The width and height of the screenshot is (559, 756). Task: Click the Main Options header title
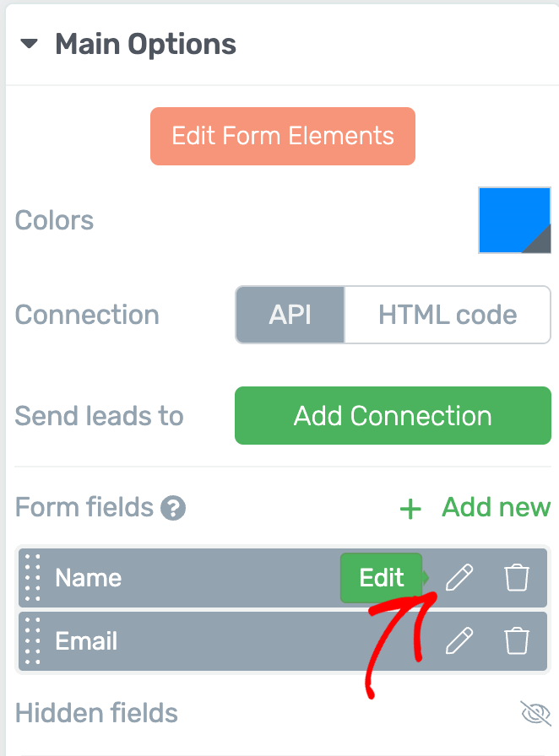145,45
